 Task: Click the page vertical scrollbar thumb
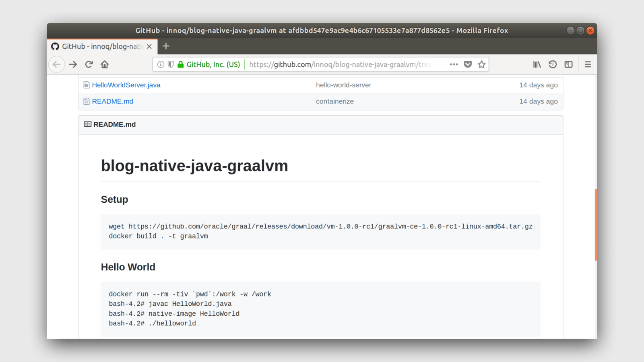596,225
